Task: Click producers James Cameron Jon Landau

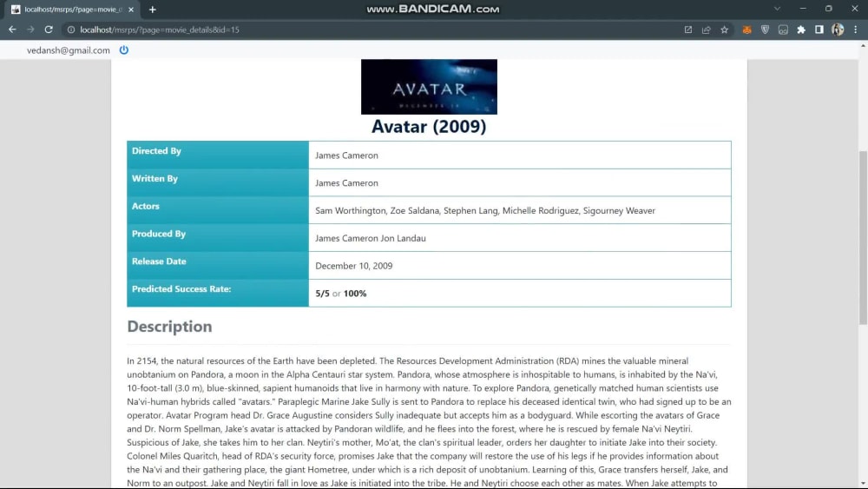Action: pos(371,239)
